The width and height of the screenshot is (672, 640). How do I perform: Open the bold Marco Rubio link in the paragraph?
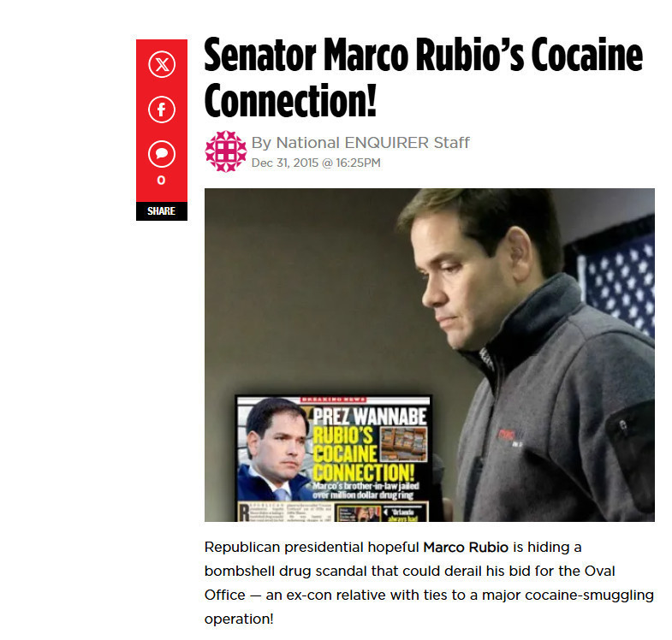466,548
